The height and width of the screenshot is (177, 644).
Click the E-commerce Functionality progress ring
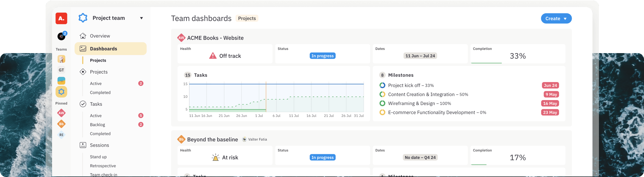click(x=382, y=112)
